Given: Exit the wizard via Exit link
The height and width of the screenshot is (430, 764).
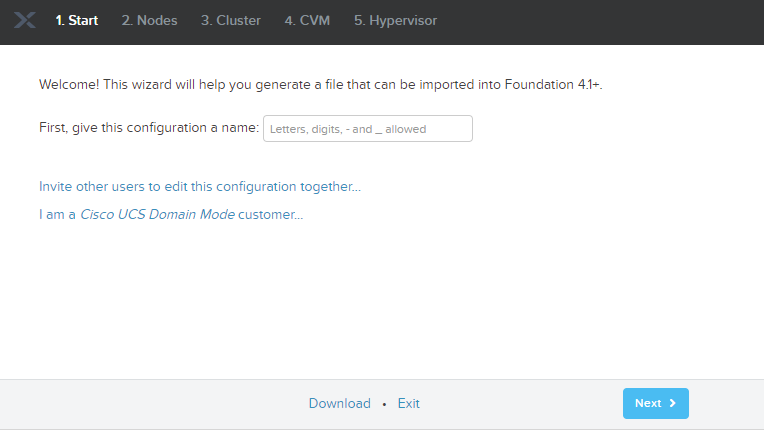Looking at the screenshot, I should click(408, 403).
